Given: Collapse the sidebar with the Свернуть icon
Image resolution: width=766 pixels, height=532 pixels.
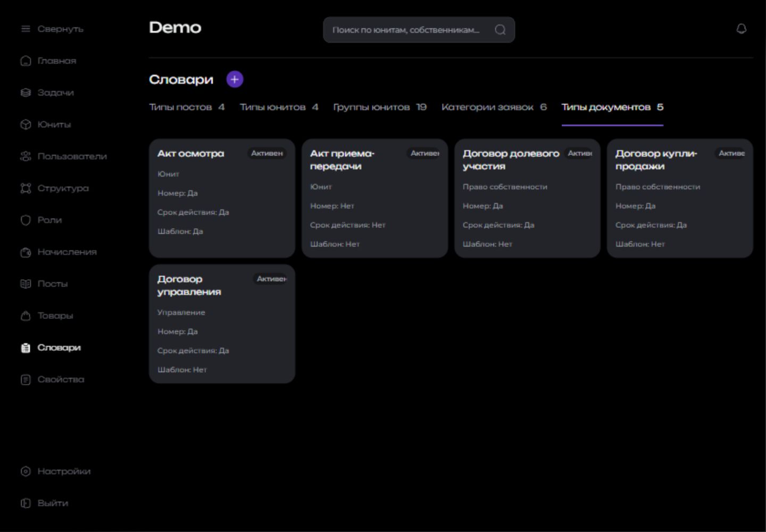Looking at the screenshot, I should tap(26, 29).
